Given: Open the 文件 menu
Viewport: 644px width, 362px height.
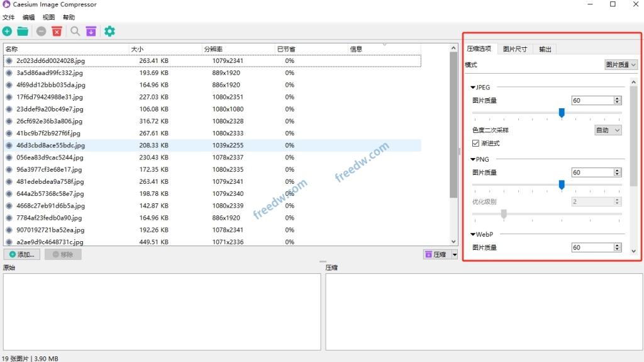Looking at the screenshot, I should tap(9, 17).
